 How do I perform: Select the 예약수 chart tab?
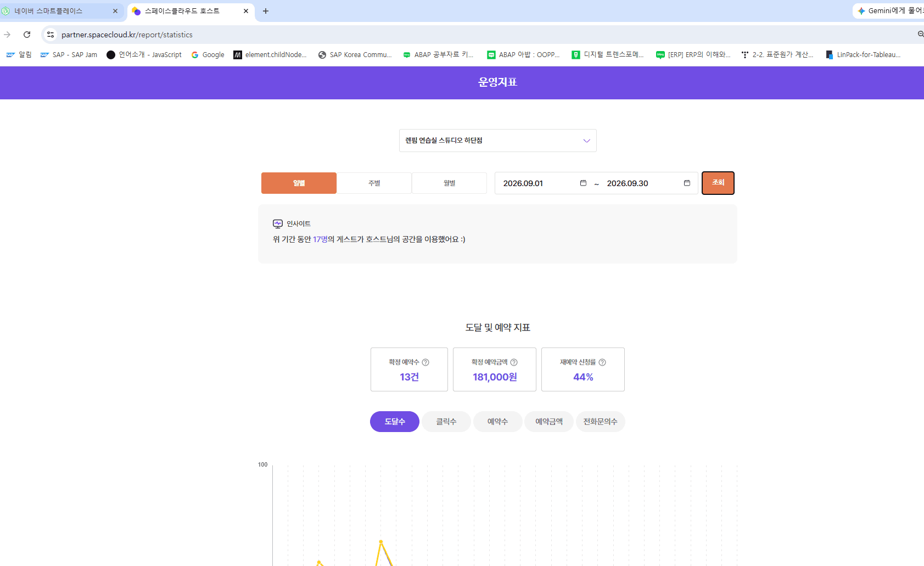click(x=497, y=422)
